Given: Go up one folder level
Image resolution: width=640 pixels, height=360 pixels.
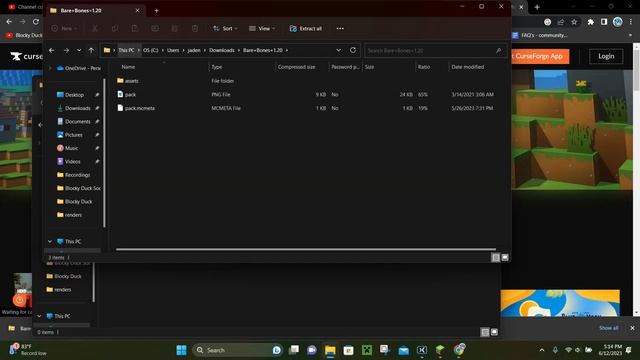Looking at the screenshot, I should tap(91, 50).
